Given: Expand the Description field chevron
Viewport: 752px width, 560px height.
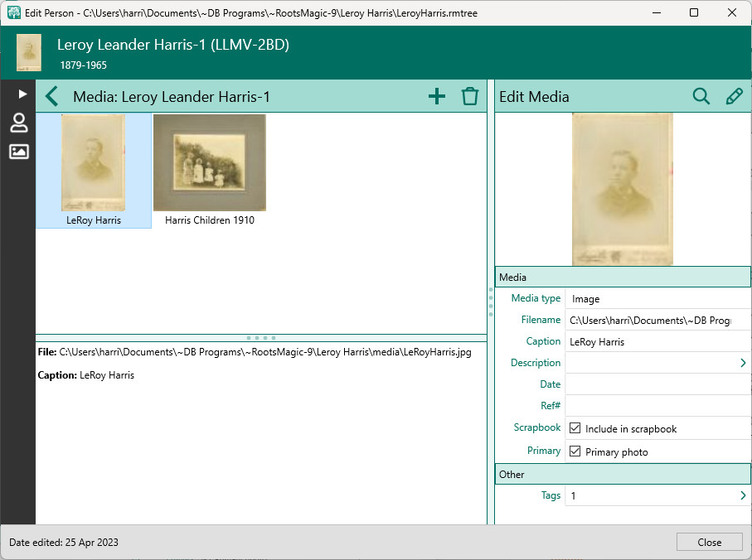Looking at the screenshot, I should coord(742,363).
